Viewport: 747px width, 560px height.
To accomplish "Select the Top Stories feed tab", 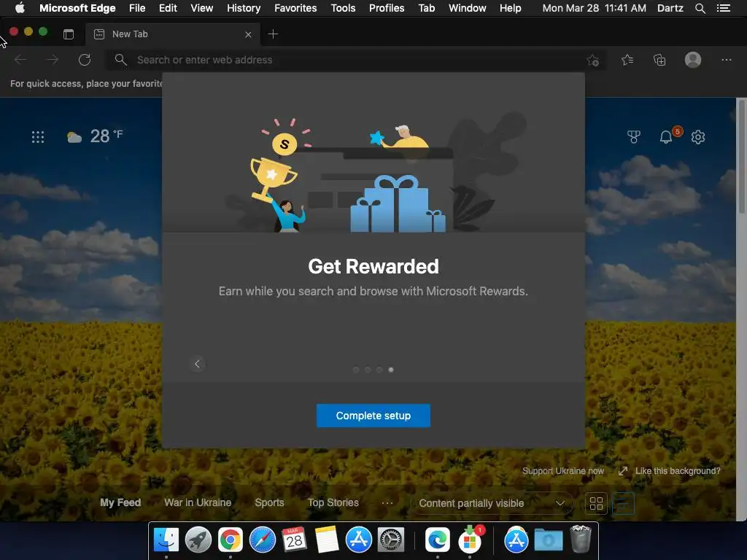I will click(x=333, y=502).
